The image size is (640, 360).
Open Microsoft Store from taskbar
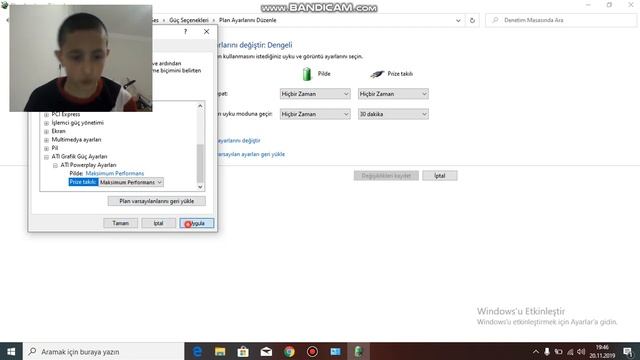point(243,351)
